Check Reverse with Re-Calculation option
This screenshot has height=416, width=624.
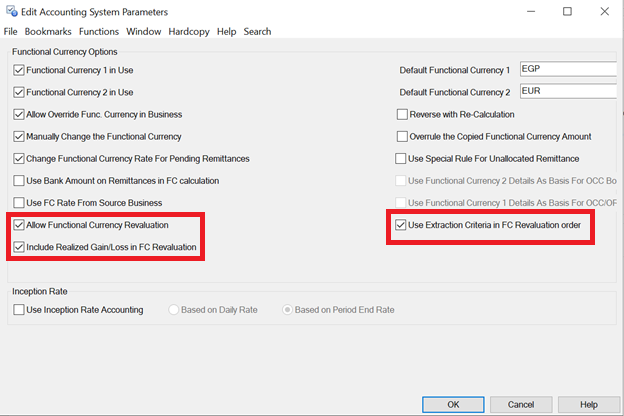click(402, 115)
